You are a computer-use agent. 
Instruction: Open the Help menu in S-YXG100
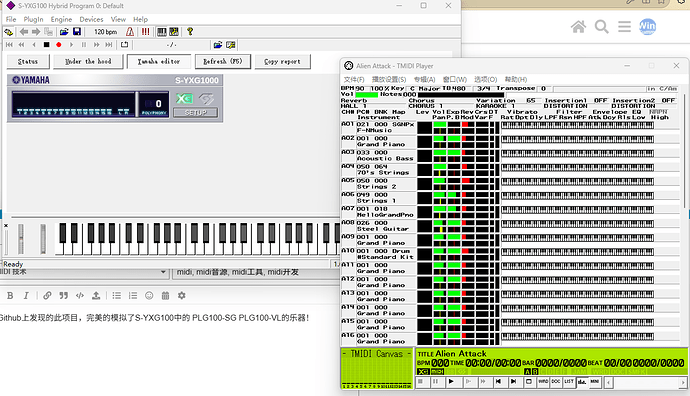coord(140,19)
